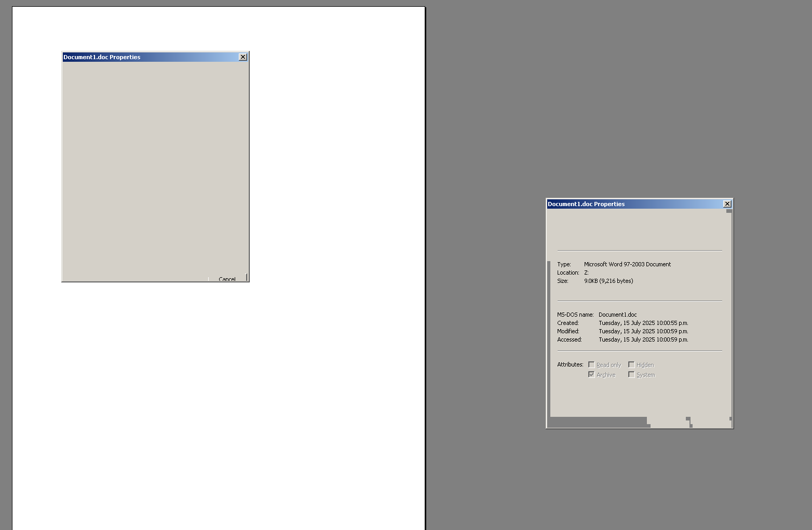812x530 pixels.
Task: Click the Attributes label
Action: (570, 364)
